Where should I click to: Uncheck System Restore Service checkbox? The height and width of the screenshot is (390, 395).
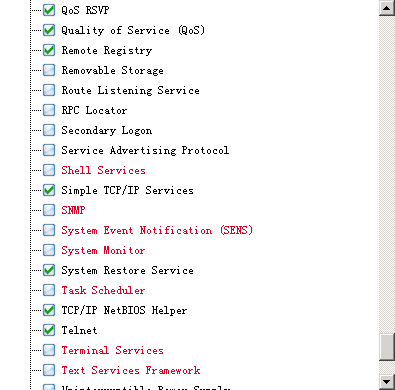(49, 270)
